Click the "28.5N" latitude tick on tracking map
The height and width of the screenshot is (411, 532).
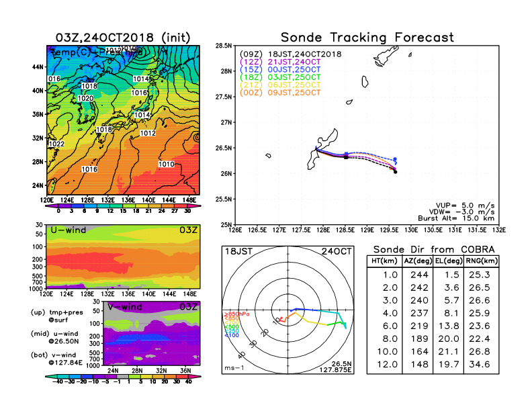[224, 46]
